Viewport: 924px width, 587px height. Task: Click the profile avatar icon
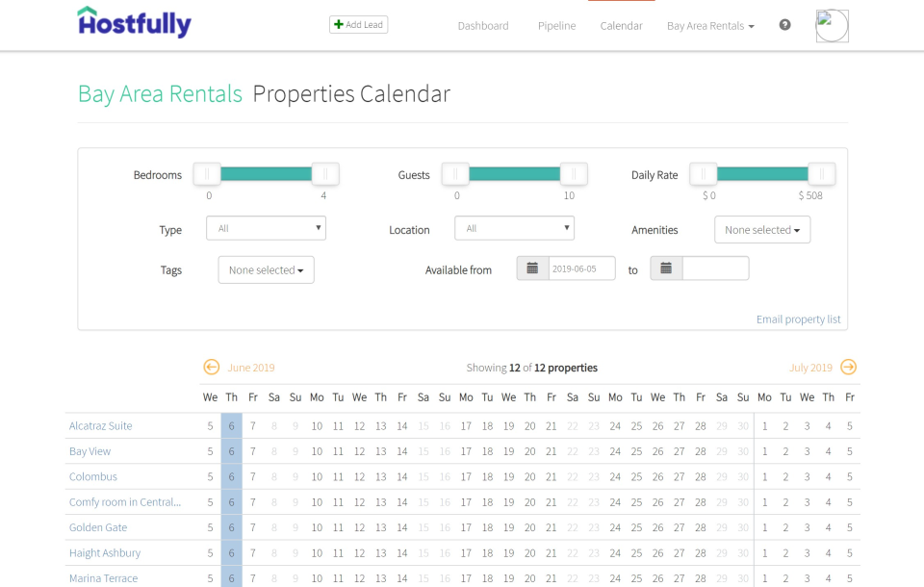pyautogui.click(x=832, y=25)
